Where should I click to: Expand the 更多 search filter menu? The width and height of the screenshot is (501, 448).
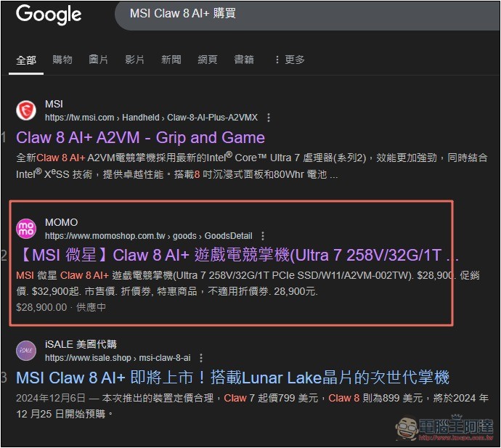[x=289, y=60]
